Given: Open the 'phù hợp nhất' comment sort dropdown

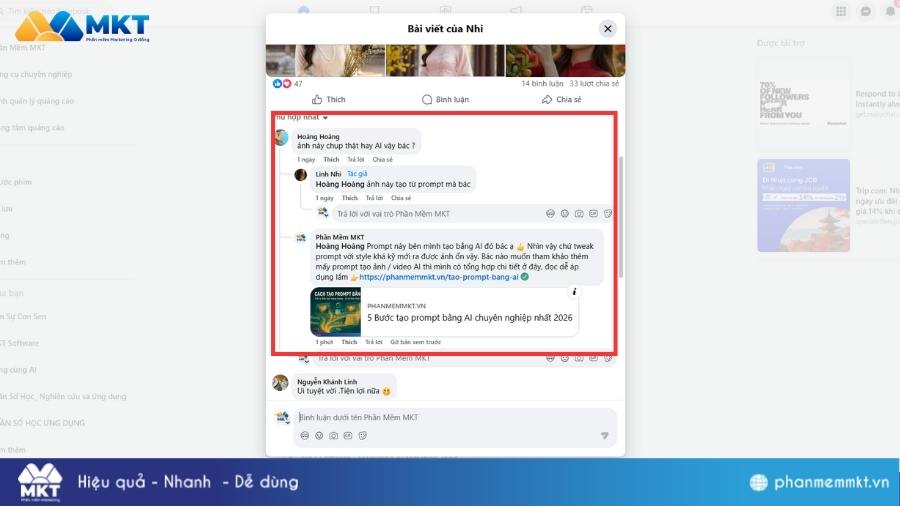Looking at the screenshot, I should point(301,118).
